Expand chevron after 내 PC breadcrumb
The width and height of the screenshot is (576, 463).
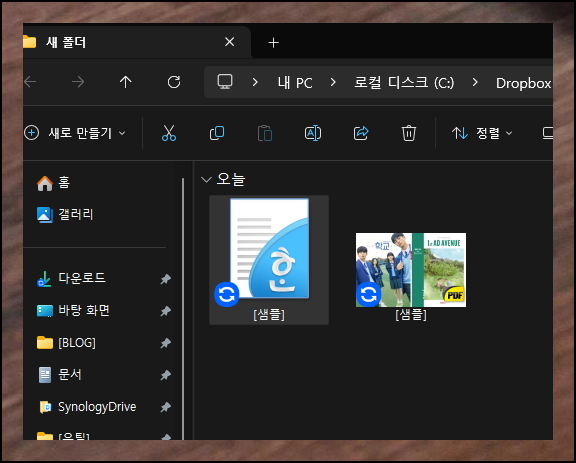click(x=333, y=82)
